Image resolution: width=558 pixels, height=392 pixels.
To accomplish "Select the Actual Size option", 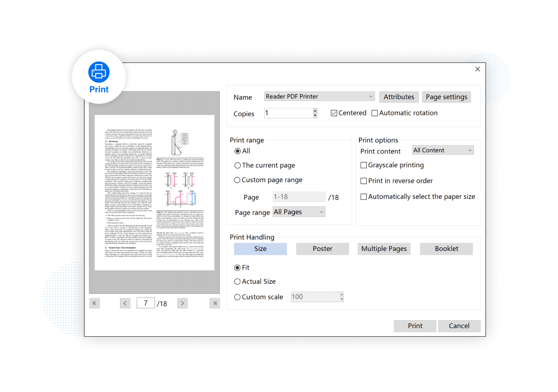I will pos(238,282).
